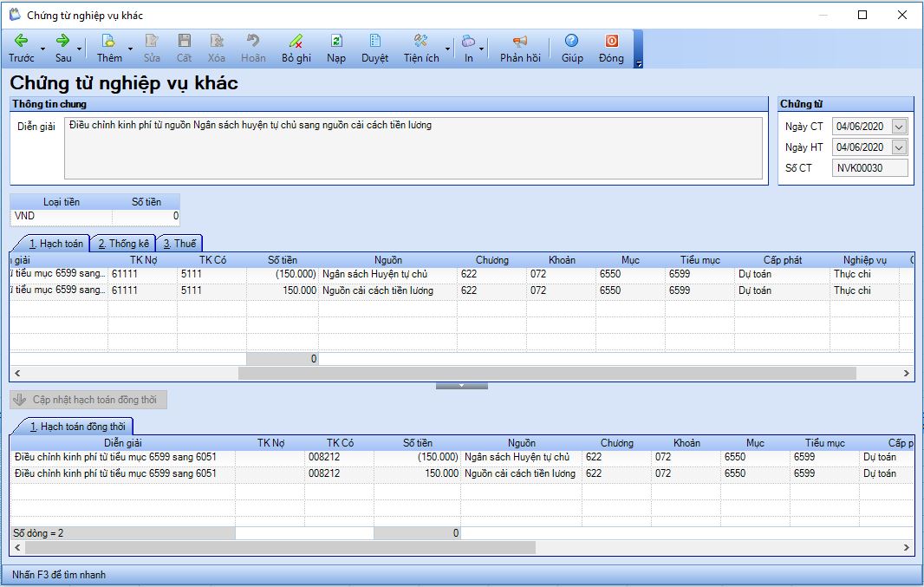Image resolution: width=924 pixels, height=587 pixels.
Task: Go to previous voucher with Trước arrow
Action: 21,48
